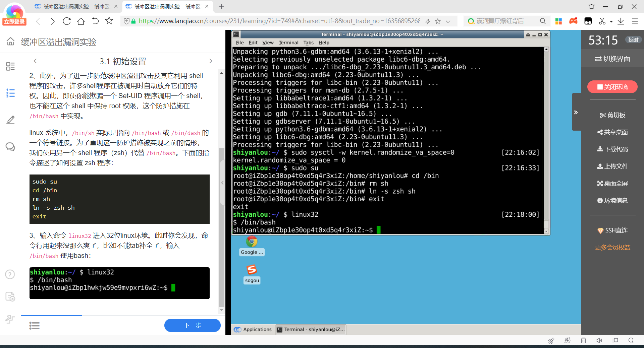Click the red 关闭环境 button

pyautogui.click(x=612, y=87)
